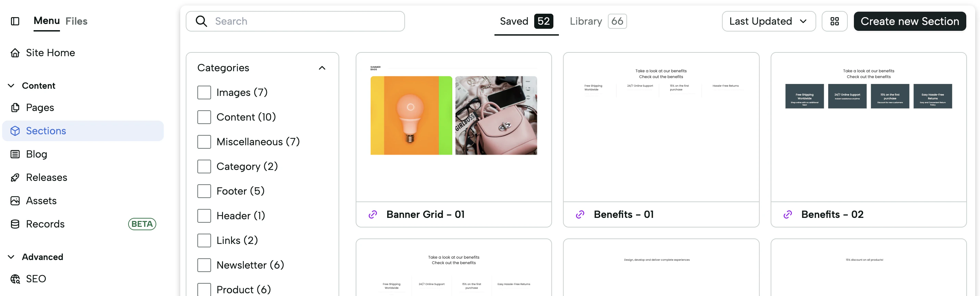Collapse the Advanced sidebar group
980x296 pixels.
pos(11,257)
